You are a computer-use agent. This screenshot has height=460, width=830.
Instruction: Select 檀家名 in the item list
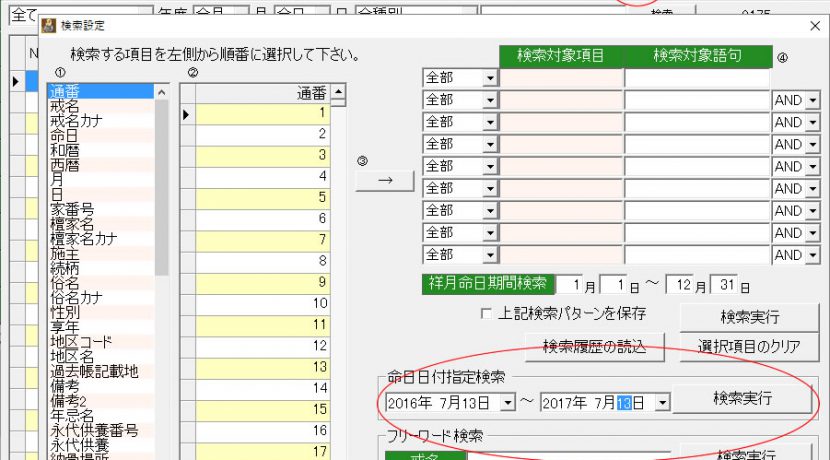(x=101, y=224)
